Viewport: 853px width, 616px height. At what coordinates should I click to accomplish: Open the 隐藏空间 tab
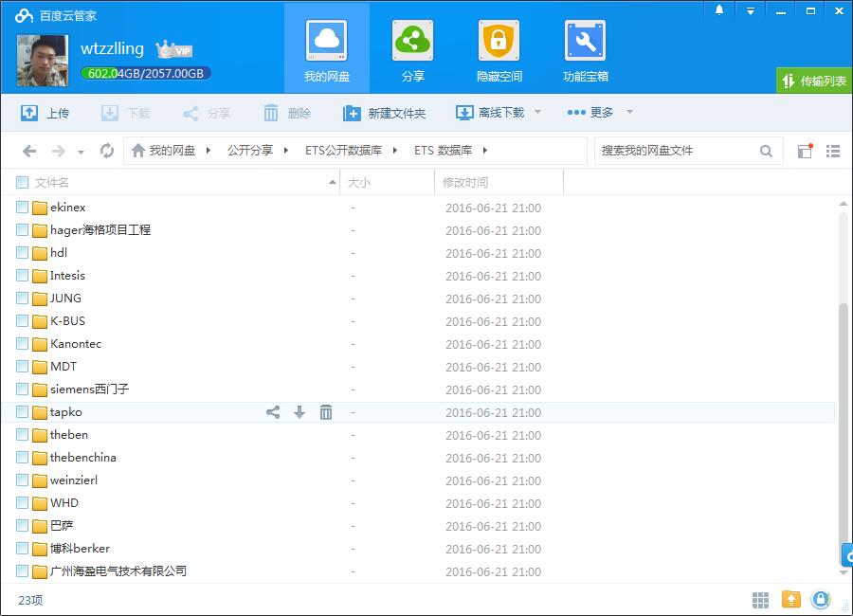499,51
